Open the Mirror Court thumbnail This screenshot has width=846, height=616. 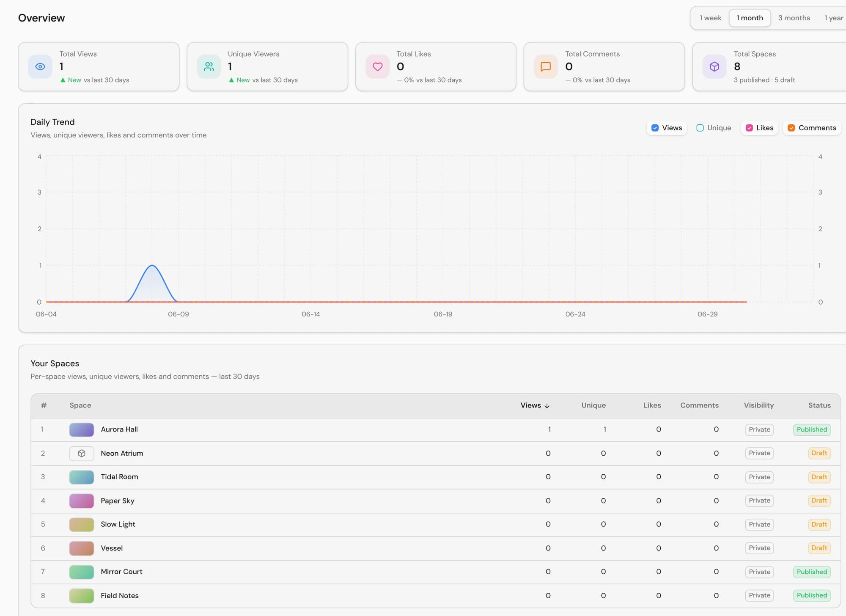click(82, 572)
